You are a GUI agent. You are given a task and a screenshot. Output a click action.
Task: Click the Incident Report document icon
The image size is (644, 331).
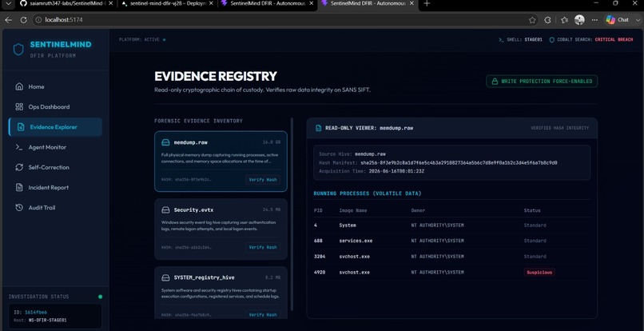pyautogui.click(x=19, y=187)
